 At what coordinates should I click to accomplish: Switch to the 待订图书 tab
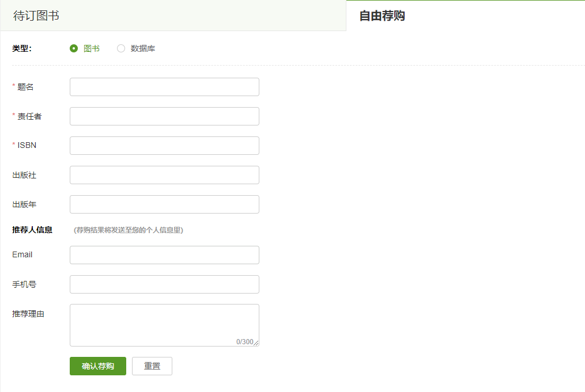tap(36, 16)
